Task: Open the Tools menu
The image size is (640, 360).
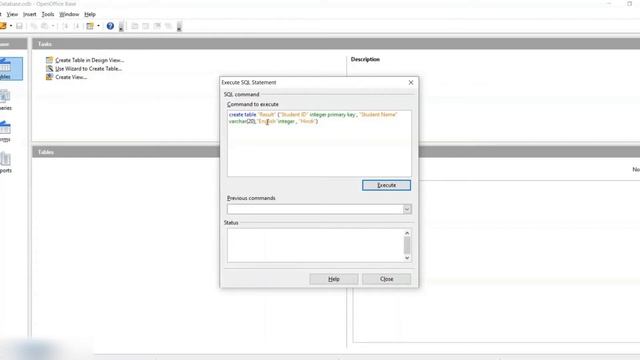Action: (48, 14)
